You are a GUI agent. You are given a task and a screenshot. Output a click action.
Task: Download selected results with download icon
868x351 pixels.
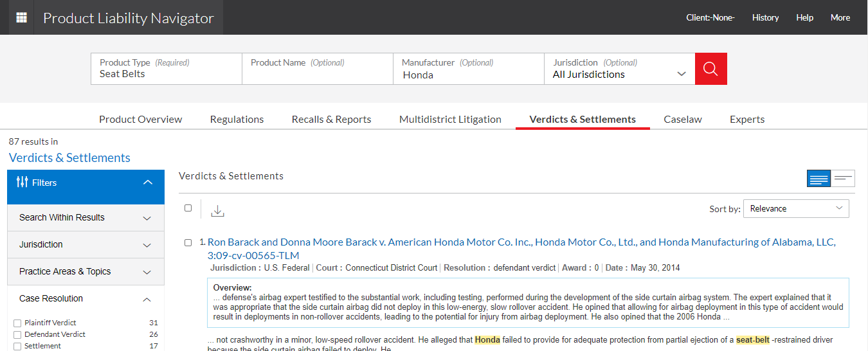pyautogui.click(x=217, y=210)
